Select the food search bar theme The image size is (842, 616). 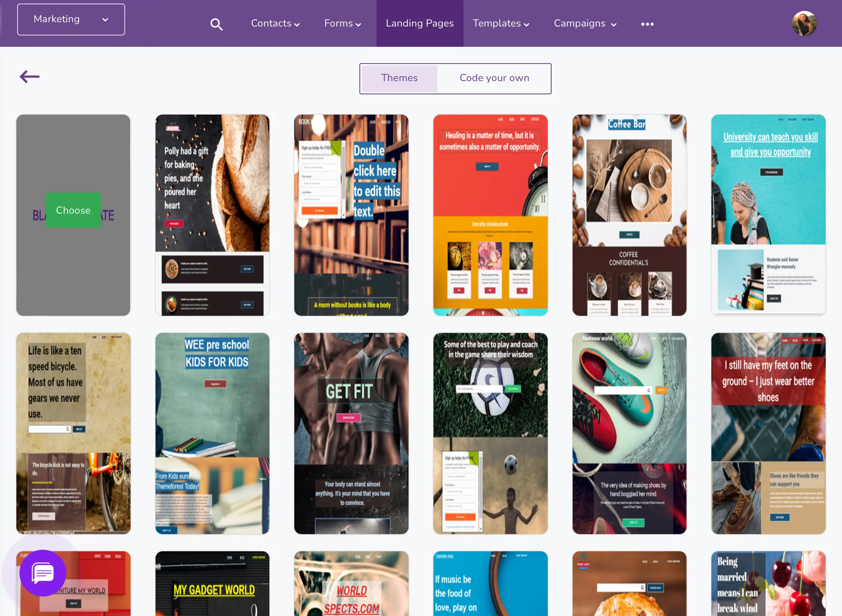point(630,584)
